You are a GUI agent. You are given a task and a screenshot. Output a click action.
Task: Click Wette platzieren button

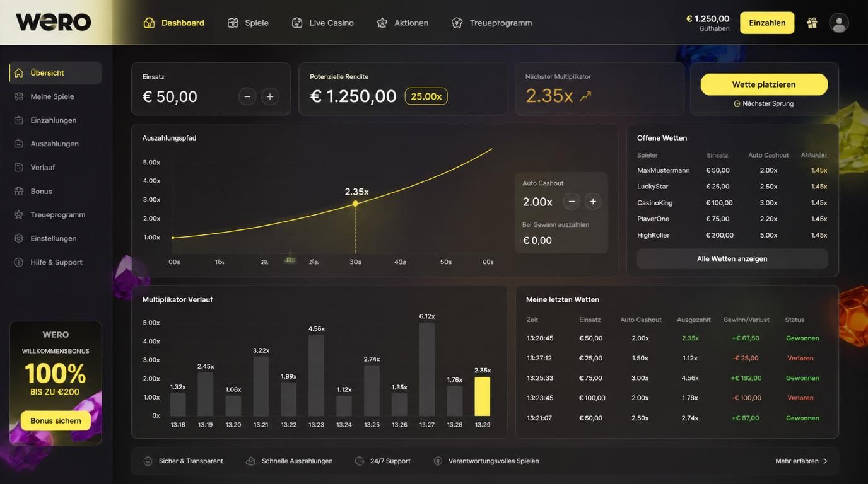[764, 84]
